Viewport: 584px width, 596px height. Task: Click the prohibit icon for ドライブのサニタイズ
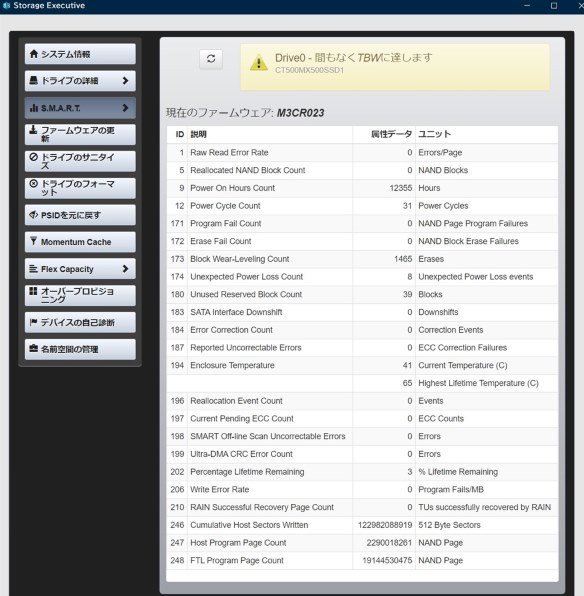(33, 157)
